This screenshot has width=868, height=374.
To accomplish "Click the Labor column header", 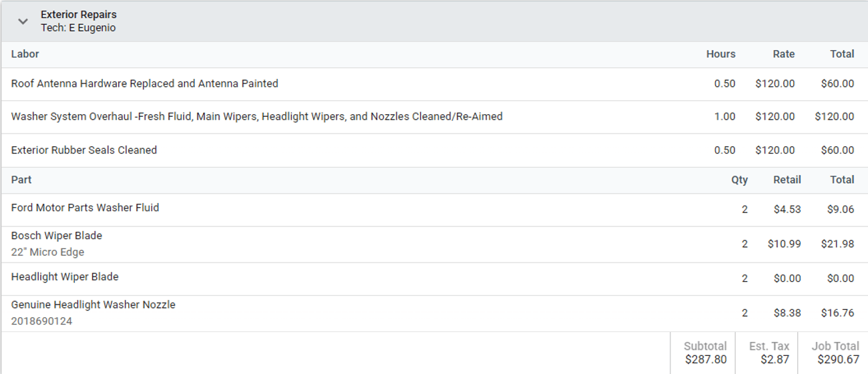I will (25, 54).
